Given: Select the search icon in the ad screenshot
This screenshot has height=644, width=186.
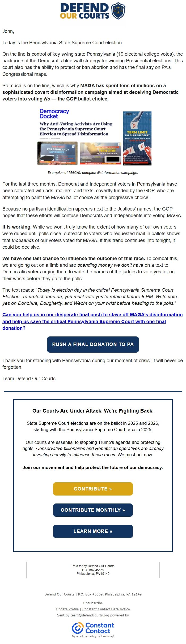Looking at the screenshot, I should 147,114.
